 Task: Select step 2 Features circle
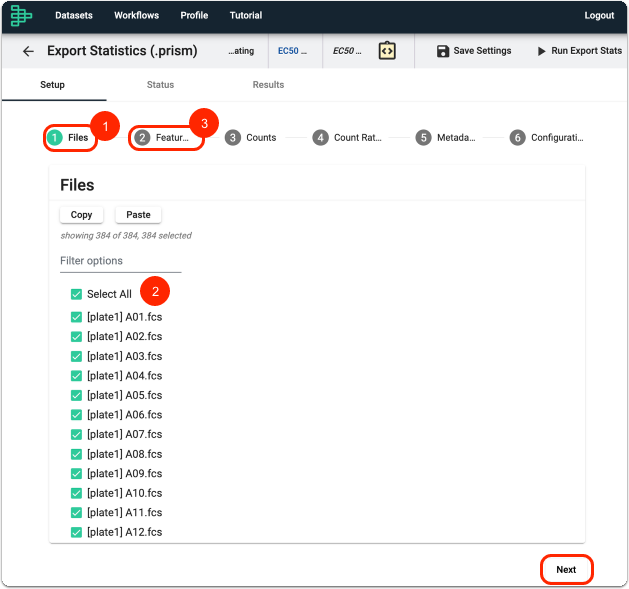142,138
